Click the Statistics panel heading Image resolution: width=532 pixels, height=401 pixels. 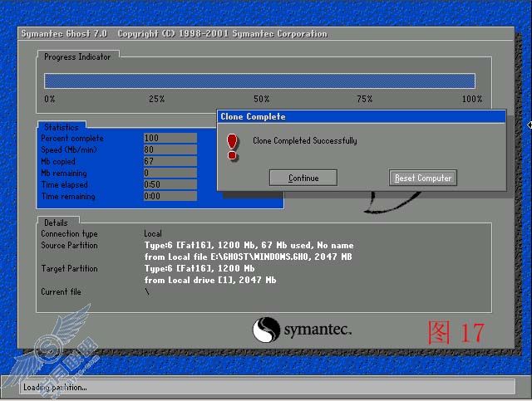(x=62, y=127)
